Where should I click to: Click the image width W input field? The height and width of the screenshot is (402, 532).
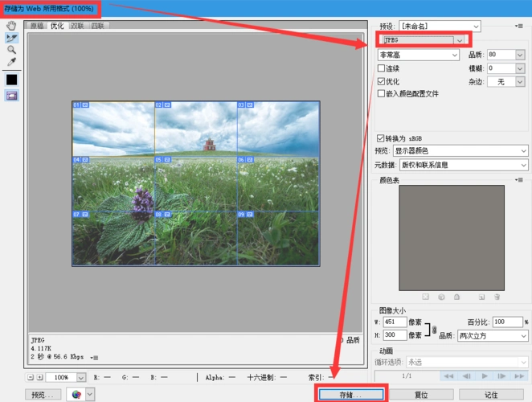click(x=396, y=322)
